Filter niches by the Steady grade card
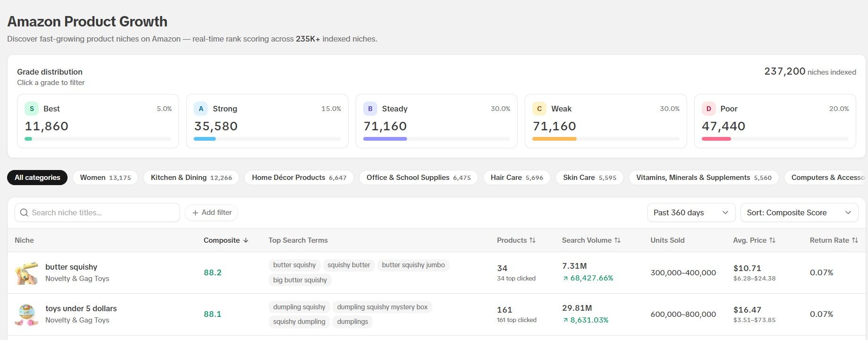The image size is (868, 340). click(436, 121)
